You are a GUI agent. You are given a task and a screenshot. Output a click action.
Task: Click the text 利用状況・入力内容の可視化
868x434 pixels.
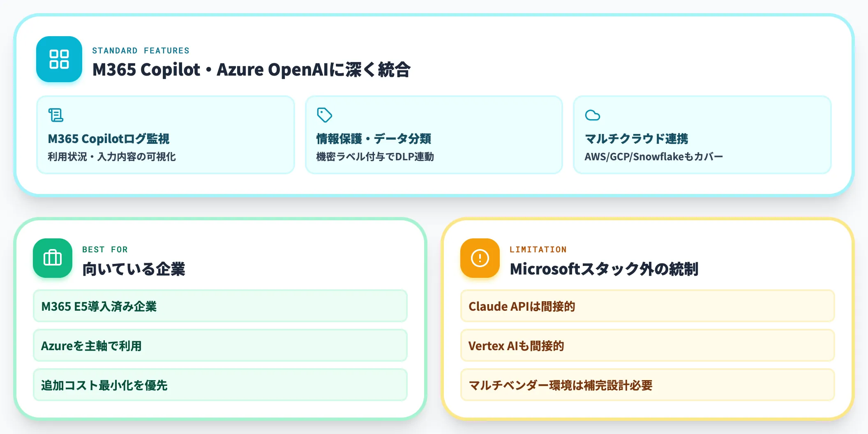point(112,157)
